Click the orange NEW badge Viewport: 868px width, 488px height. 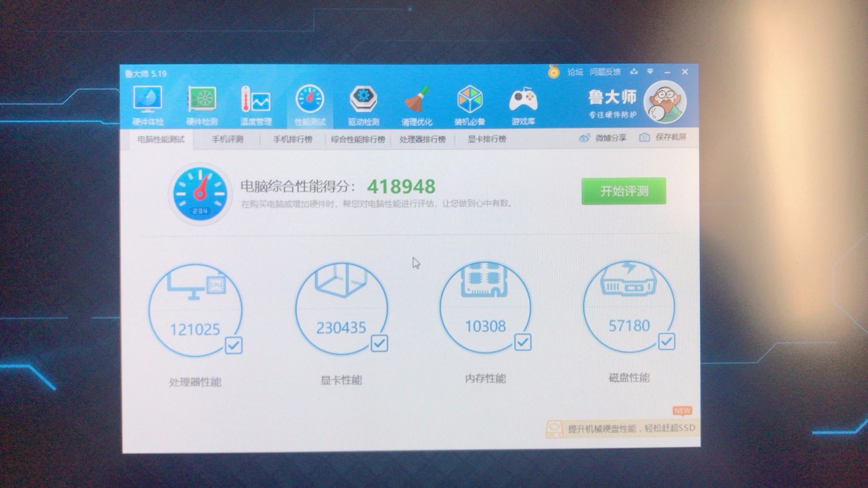coord(682,410)
